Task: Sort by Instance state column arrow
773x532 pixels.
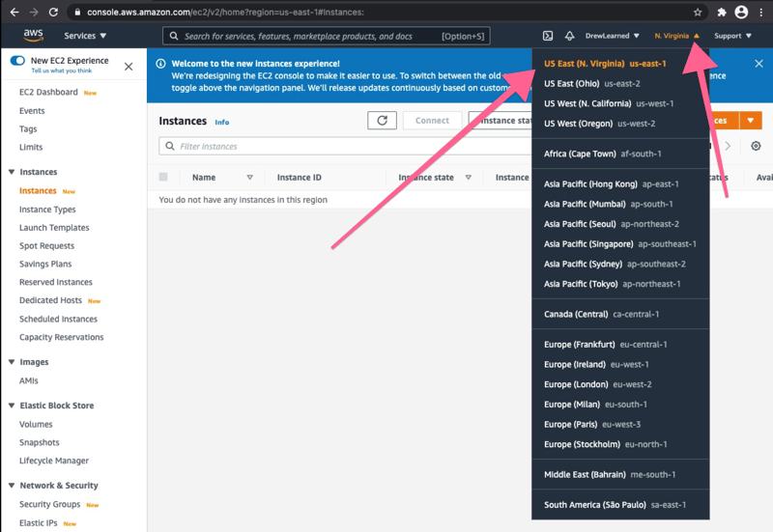Action: [x=469, y=178]
